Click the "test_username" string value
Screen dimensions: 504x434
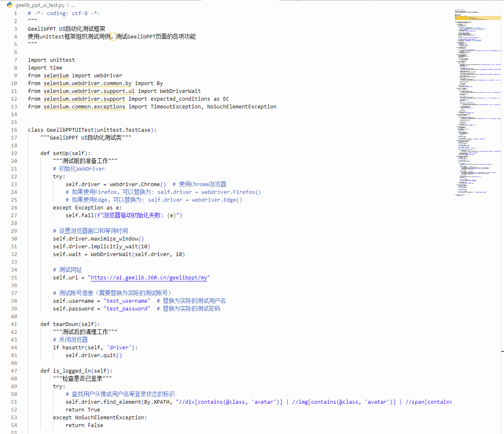pos(127,301)
